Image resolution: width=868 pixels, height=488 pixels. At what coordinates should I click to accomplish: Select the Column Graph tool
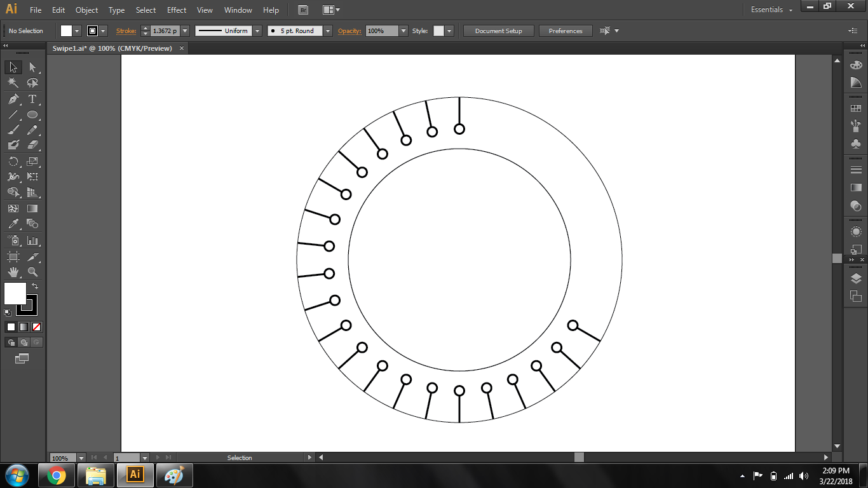click(x=32, y=240)
